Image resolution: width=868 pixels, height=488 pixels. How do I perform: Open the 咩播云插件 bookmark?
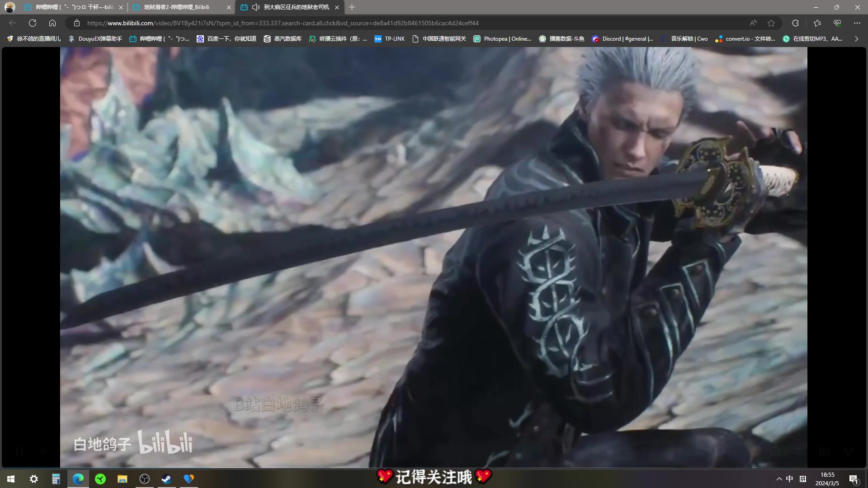point(338,39)
